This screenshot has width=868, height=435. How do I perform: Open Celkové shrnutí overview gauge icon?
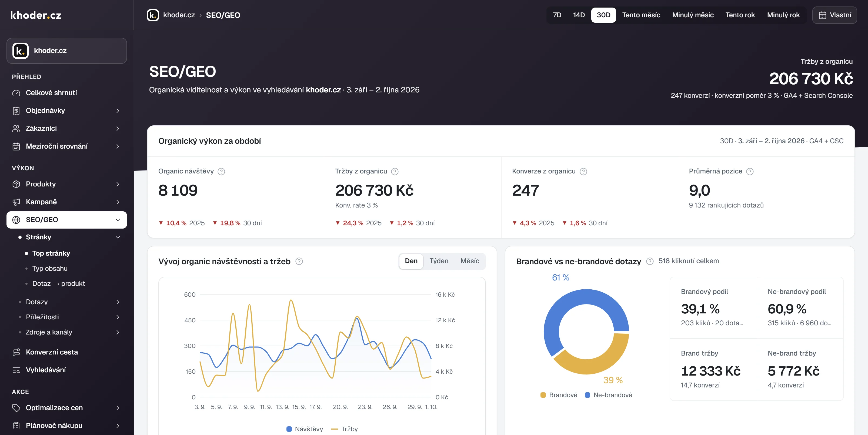click(16, 93)
